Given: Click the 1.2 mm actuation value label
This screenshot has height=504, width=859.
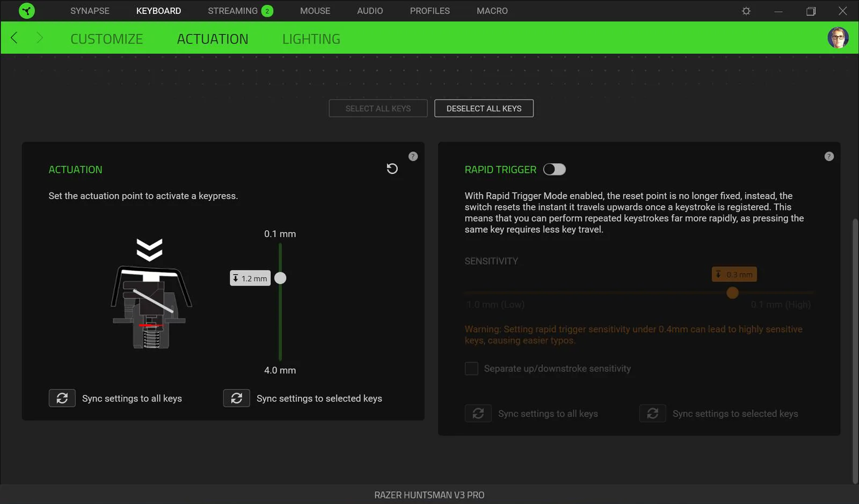Looking at the screenshot, I should [x=250, y=278].
